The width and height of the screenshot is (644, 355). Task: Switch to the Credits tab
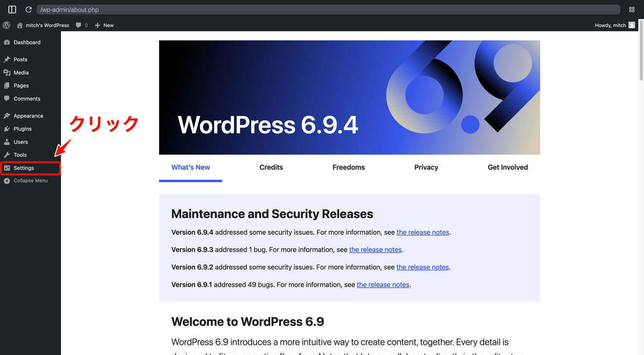[x=271, y=167]
